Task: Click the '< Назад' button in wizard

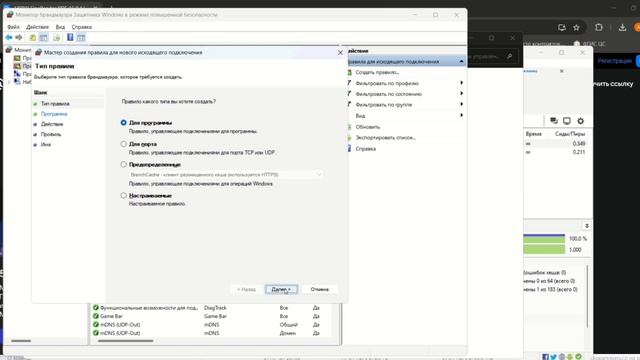Action: 246,289
